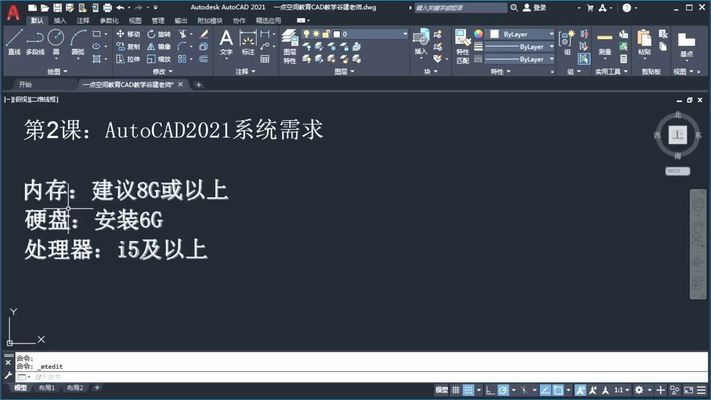The width and height of the screenshot is (711, 400).
Task: Open quick calculator in Utilities panel
Action: (x=623, y=59)
